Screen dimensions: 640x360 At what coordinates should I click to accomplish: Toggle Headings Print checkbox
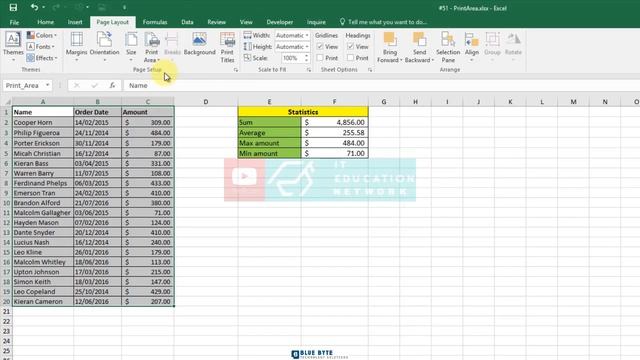[351, 58]
